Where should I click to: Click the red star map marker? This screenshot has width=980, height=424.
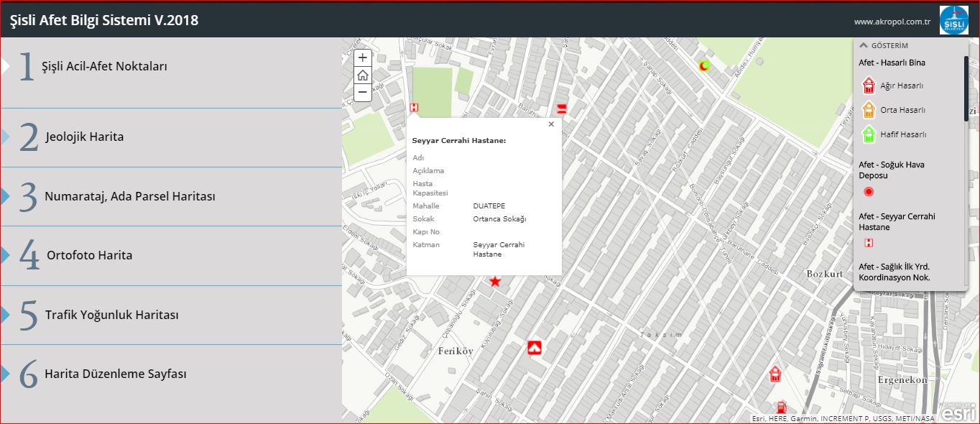coord(495,281)
